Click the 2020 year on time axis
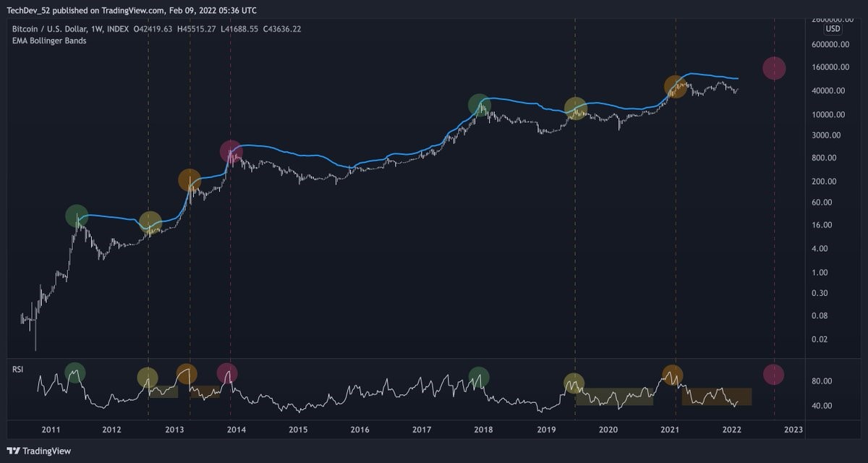 [608, 430]
